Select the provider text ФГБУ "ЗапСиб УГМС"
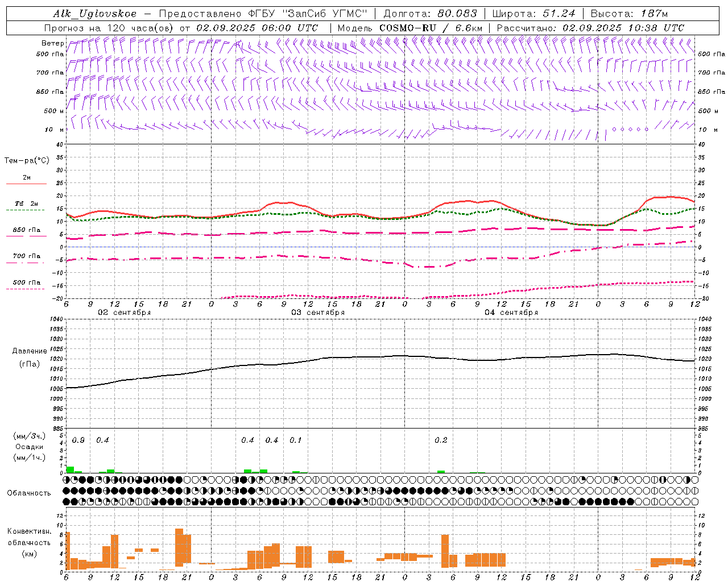728x582 pixels. pyautogui.click(x=307, y=14)
